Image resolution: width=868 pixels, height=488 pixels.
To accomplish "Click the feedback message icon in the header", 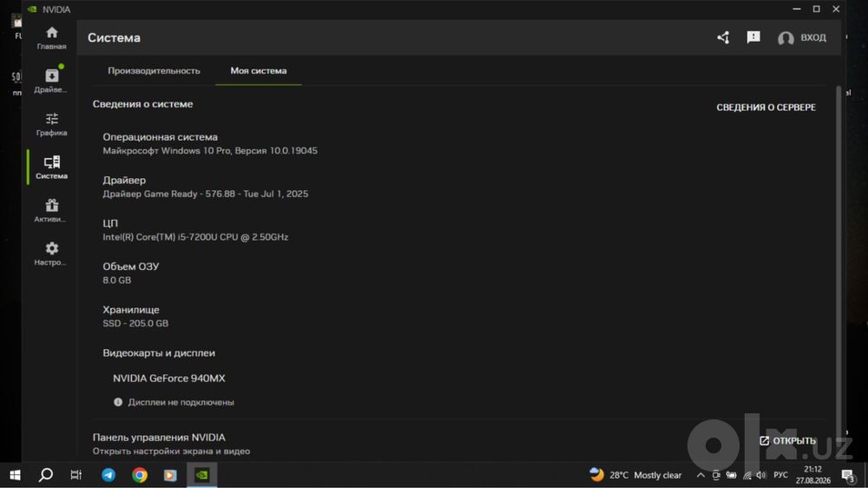I will tap(753, 37).
